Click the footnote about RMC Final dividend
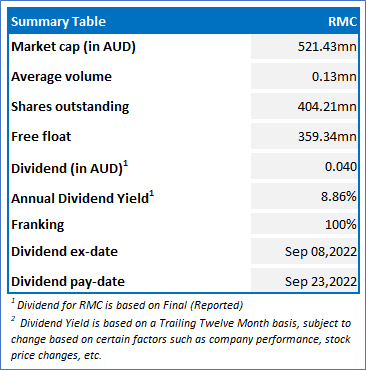Image resolution: width=366 pixels, height=370 pixels. coord(127,305)
